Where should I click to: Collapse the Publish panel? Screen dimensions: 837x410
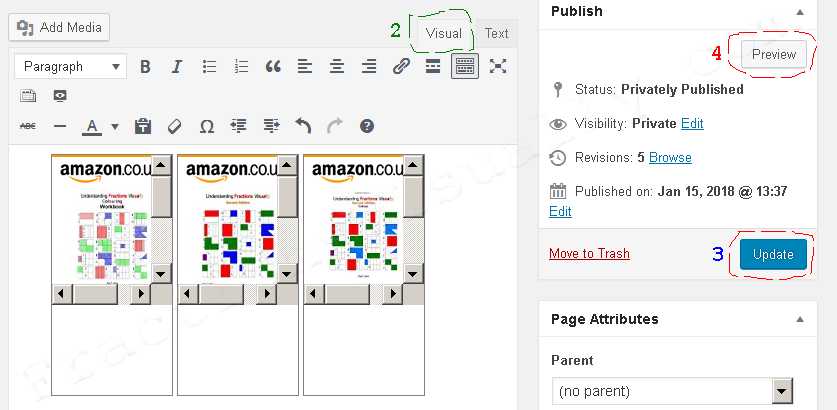pyautogui.click(x=800, y=12)
